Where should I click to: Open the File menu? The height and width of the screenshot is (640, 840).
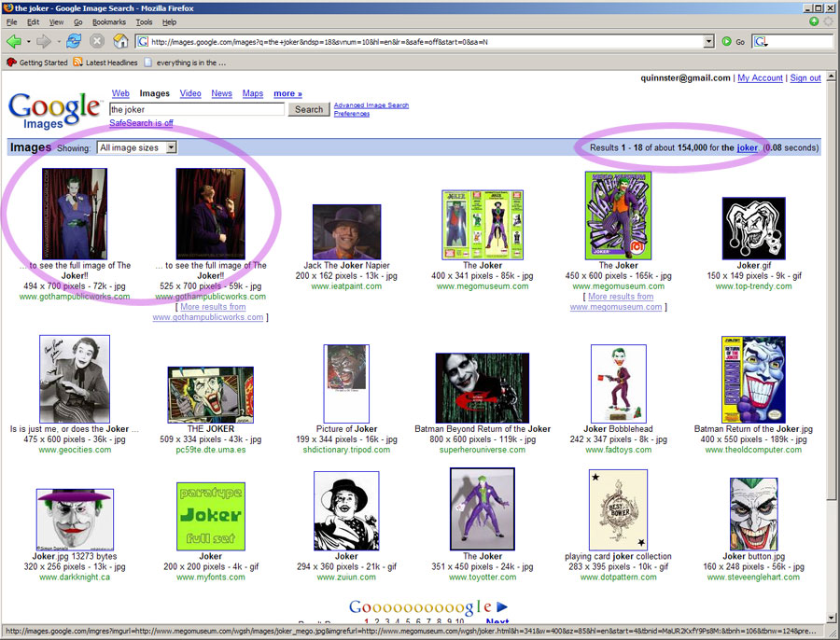12,22
